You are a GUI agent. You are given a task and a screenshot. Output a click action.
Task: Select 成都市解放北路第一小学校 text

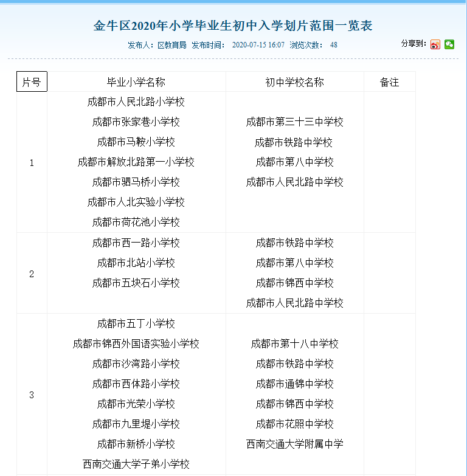click(x=136, y=162)
